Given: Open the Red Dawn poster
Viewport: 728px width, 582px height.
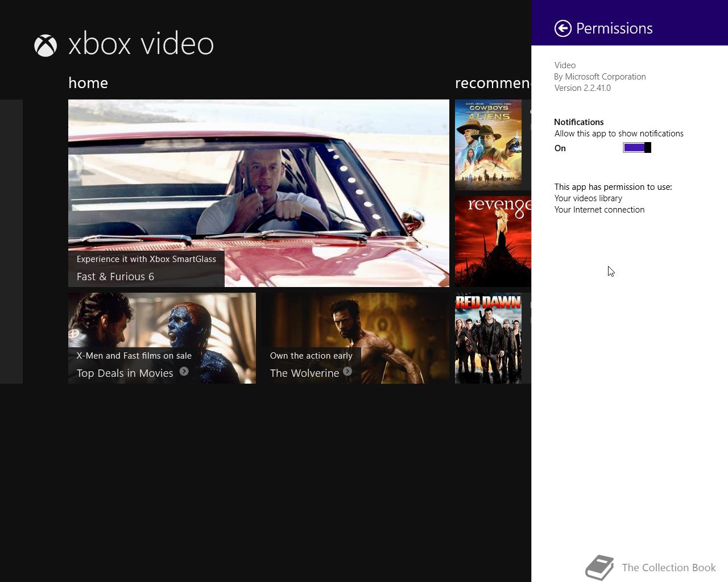Looking at the screenshot, I should pyautogui.click(x=489, y=338).
